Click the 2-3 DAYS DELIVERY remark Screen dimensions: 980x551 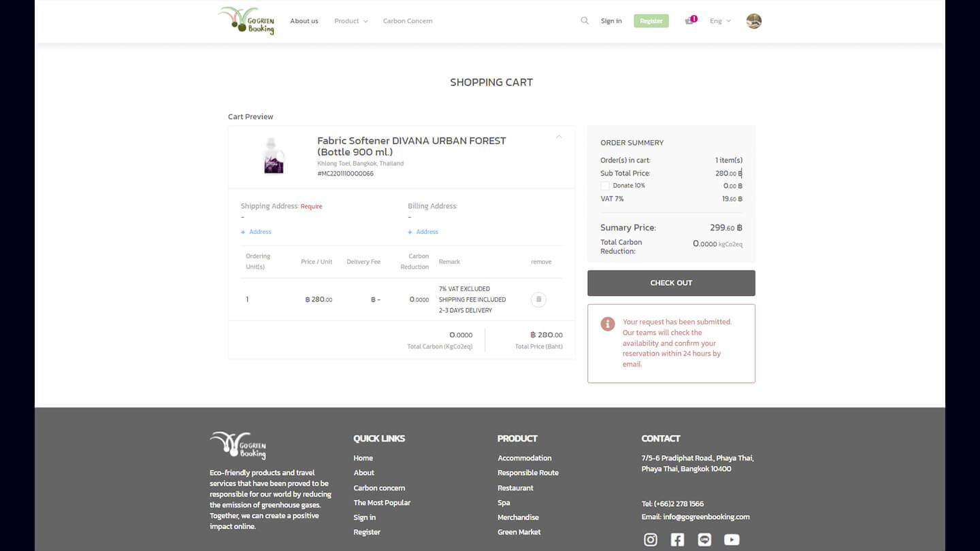click(x=465, y=310)
